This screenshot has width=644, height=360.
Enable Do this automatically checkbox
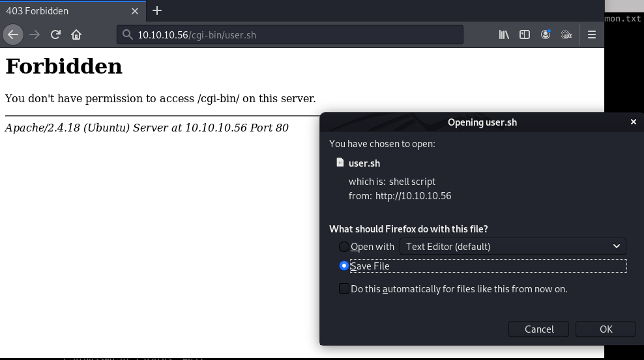(344, 288)
